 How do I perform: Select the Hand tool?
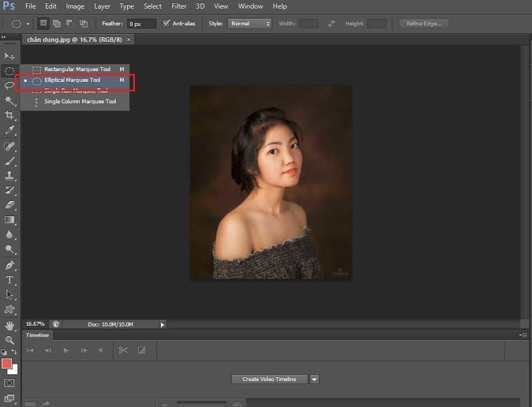pyautogui.click(x=9, y=325)
